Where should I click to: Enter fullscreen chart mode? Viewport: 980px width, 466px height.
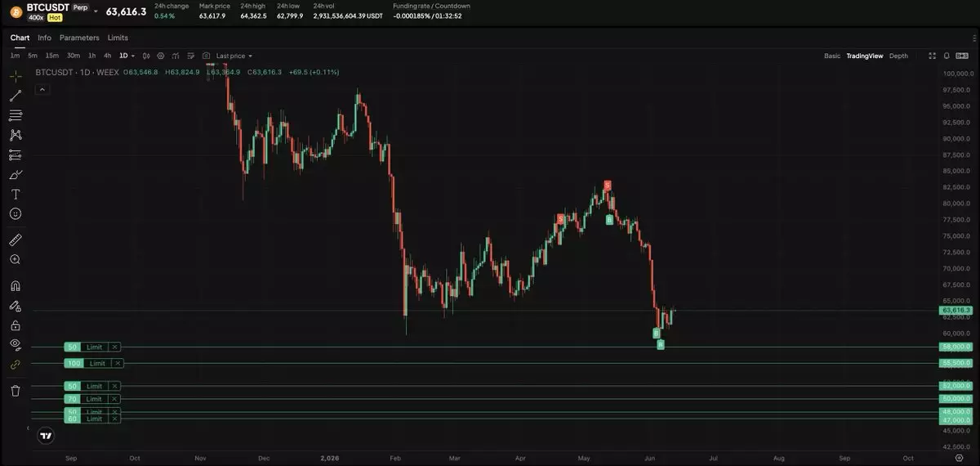[932, 56]
